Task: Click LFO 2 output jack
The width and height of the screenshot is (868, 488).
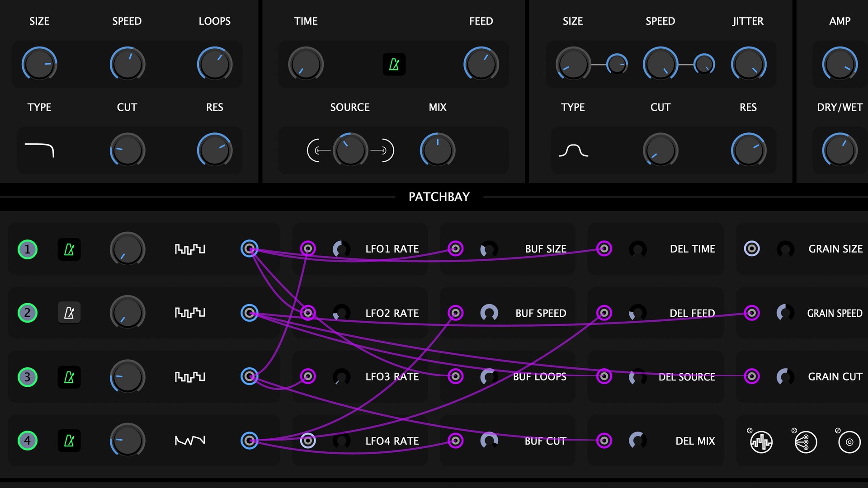Action: [250, 313]
